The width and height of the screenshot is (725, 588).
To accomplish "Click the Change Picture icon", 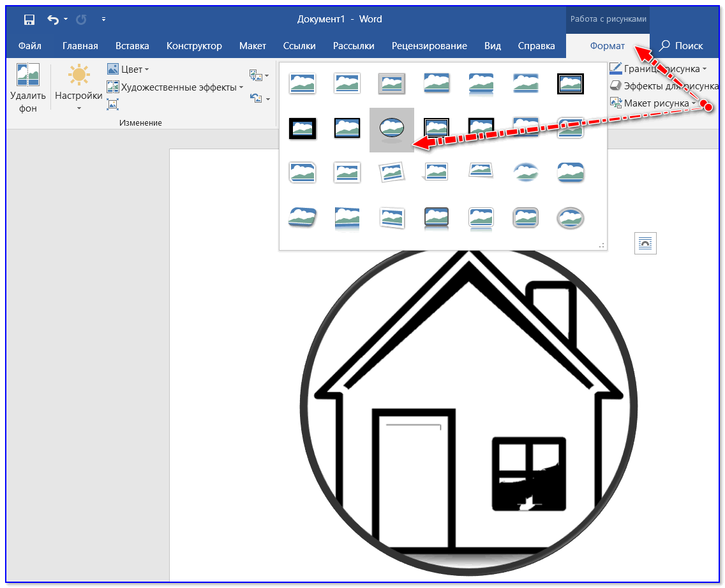I will coord(256,75).
